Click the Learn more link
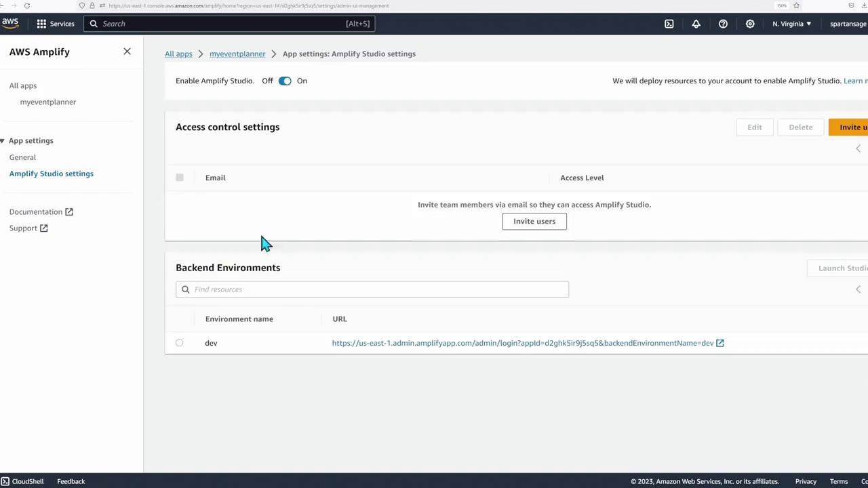868x488 pixels. point(856,81)
